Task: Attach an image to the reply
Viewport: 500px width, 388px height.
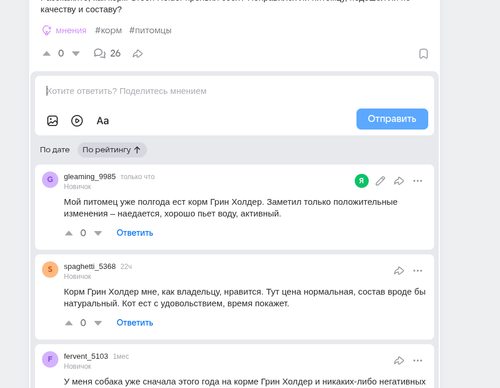Action: coord(52,121)
